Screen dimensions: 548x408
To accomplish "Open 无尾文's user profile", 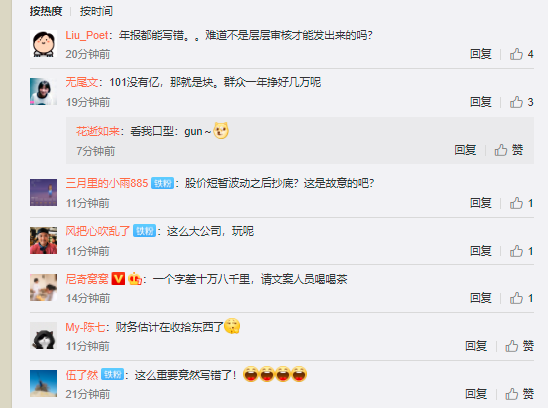I will [x=82, y=83].
